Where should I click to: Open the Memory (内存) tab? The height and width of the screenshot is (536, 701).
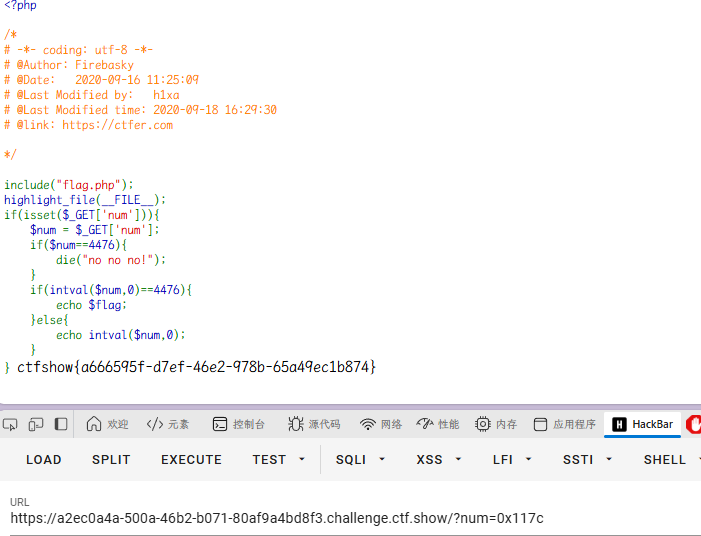coord(496,424)
